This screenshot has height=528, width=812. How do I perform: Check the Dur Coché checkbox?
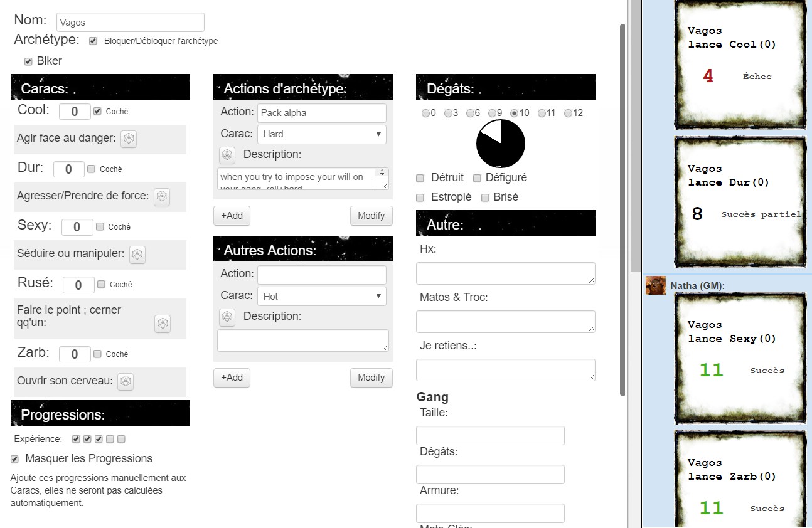point(91,169)
